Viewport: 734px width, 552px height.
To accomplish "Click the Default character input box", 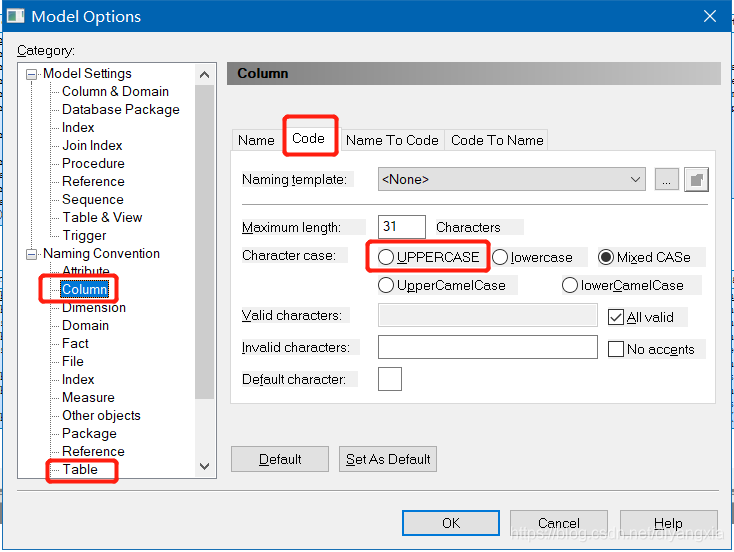I will [390, 379].
